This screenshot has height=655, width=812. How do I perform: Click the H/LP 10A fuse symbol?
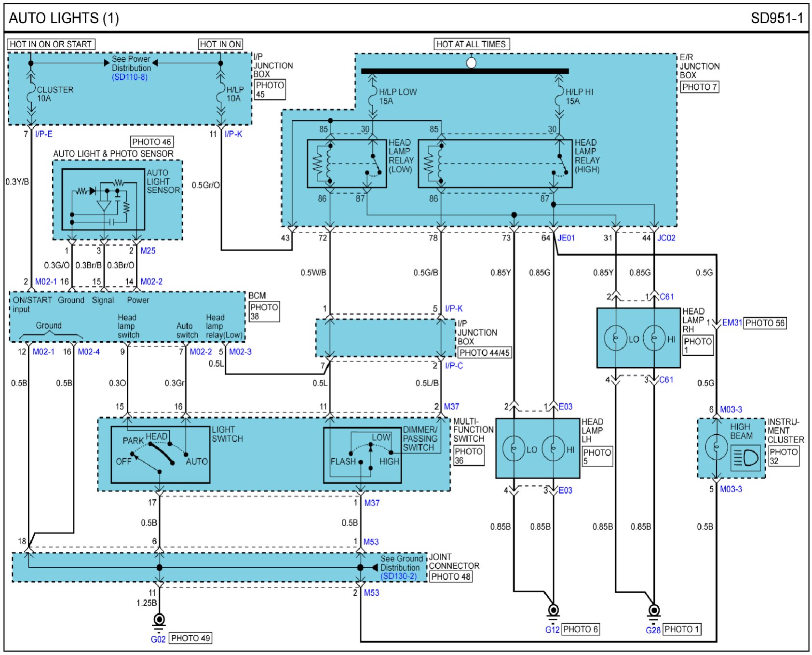(221, 94)
